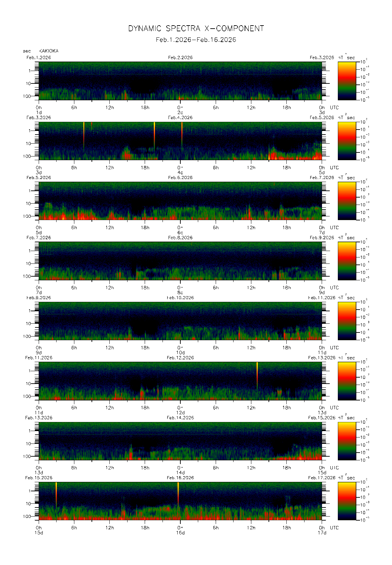The width and height of the screenshot is (392, 565).
Task: Choose the colorbar of the bottom spectrogram
Action: point(347,501)
